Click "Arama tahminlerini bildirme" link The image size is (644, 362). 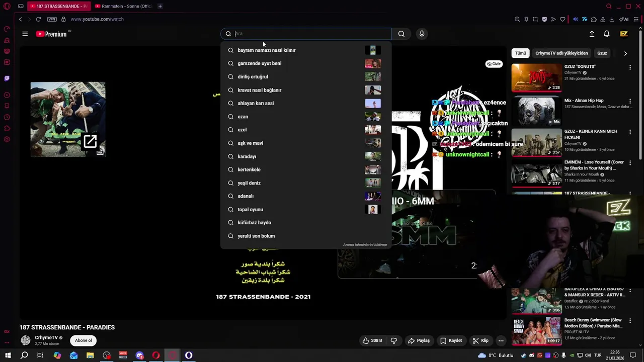click(365, 245)
